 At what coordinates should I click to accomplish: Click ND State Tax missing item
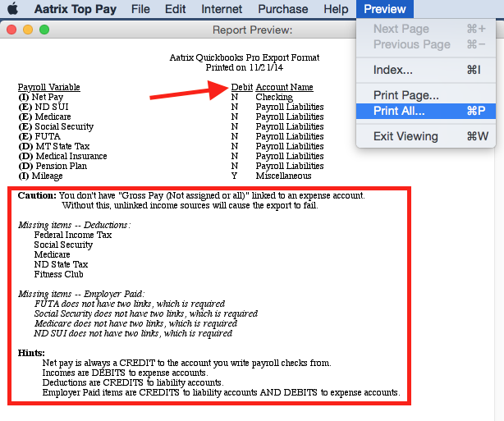pos(61,265)
